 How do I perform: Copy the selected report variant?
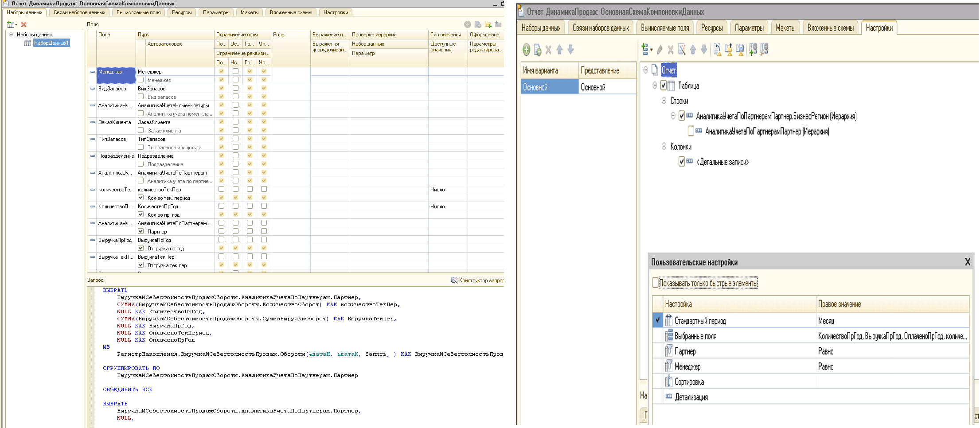click(x=537, y=50)
